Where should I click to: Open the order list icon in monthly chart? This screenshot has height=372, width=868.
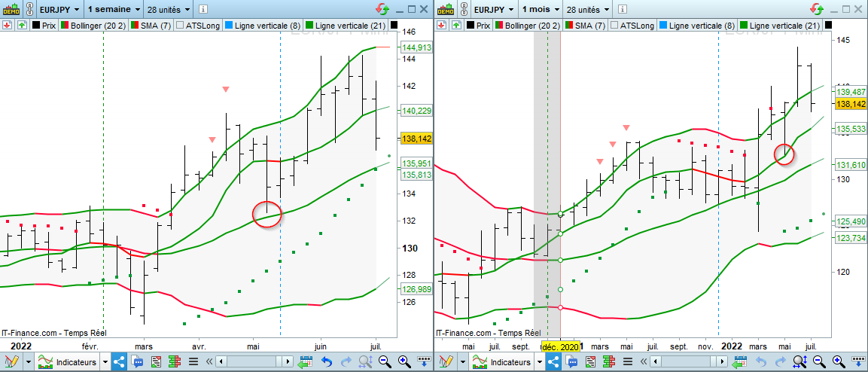(590, 362)
